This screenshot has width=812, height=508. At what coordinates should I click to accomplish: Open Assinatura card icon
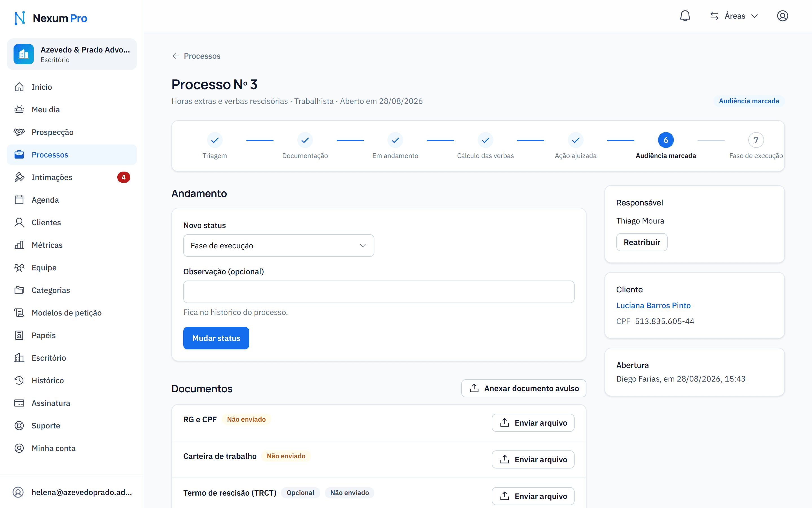[19, 403]
